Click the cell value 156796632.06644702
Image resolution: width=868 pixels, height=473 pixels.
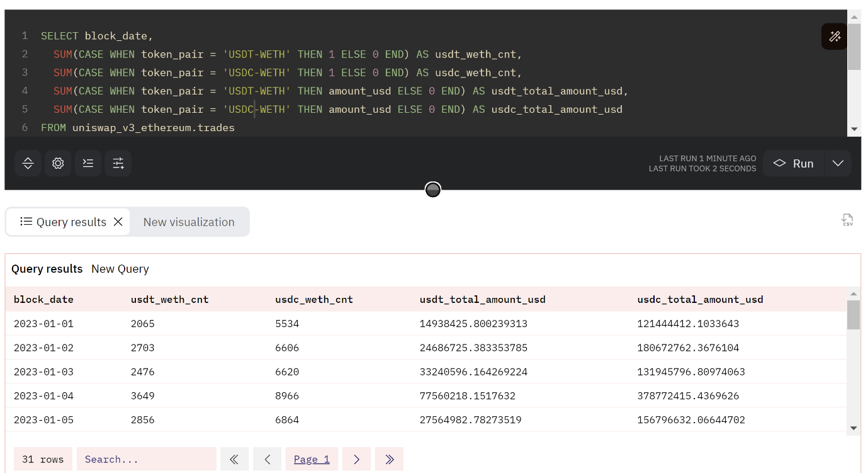pos(691,419)
